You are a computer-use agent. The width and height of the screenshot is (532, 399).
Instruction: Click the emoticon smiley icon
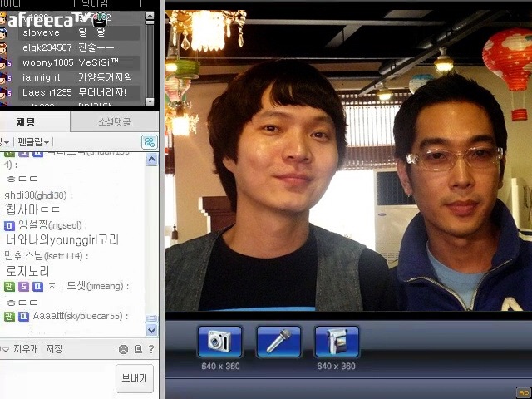(x=124, y=350)
